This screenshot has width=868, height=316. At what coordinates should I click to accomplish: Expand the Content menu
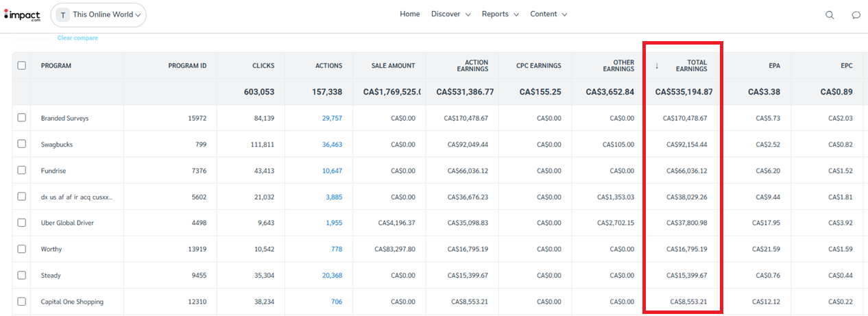[548, 14]
